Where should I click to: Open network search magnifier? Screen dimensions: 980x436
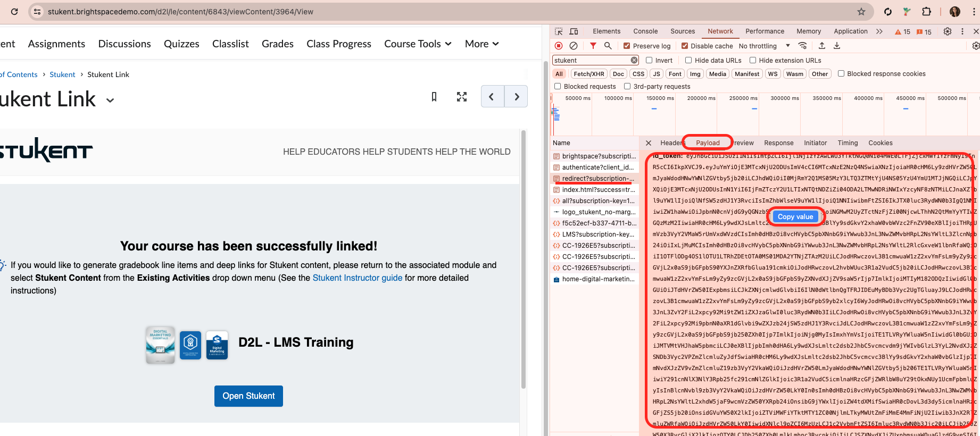[x=608, y=46]
